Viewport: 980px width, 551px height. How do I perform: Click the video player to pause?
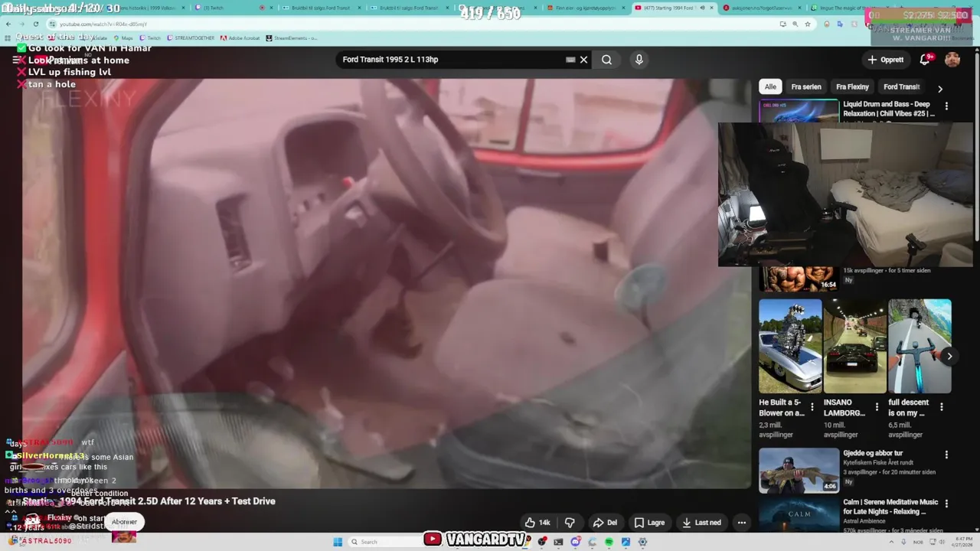387,283
